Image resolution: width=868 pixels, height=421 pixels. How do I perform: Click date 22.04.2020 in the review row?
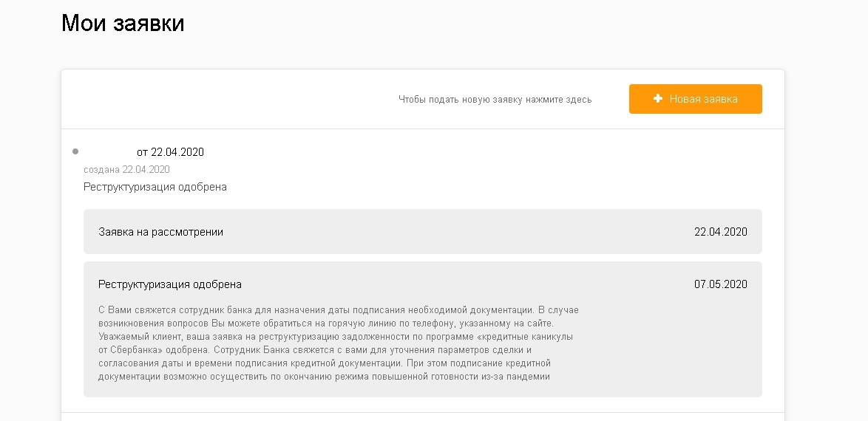[x=721, y=232]
